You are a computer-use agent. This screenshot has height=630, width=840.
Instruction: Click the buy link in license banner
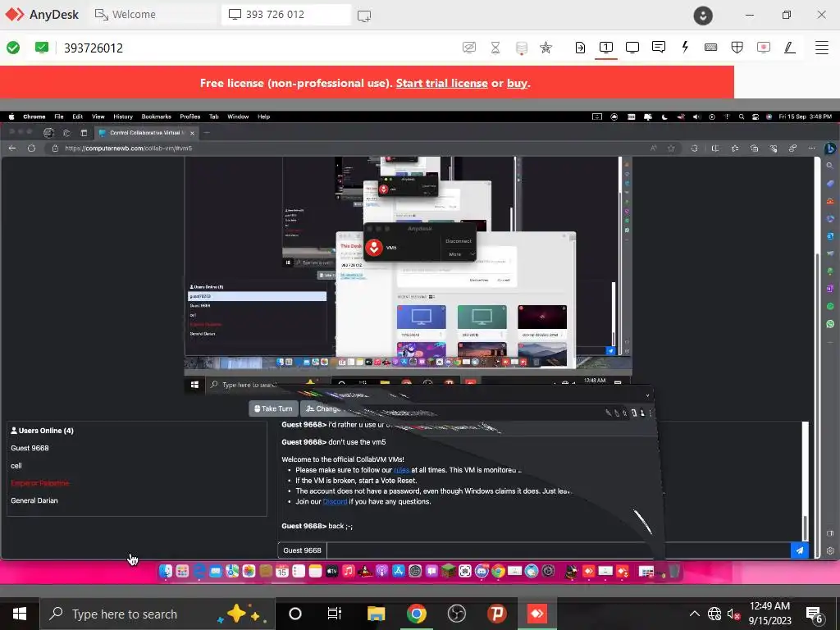517,83
